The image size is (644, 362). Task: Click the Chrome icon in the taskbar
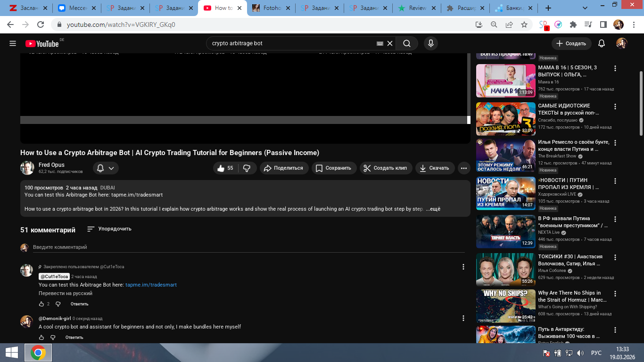pyautogui.click(x=38, y=353)
